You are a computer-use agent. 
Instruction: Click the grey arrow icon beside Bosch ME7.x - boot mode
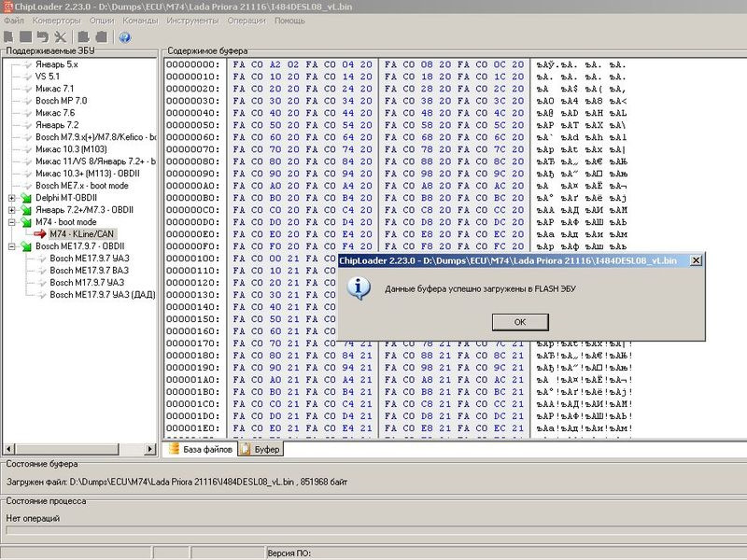tap(27, 186)
